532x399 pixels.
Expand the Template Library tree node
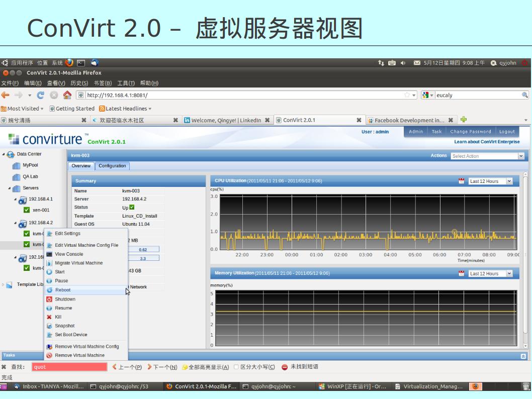click(3, 284)
